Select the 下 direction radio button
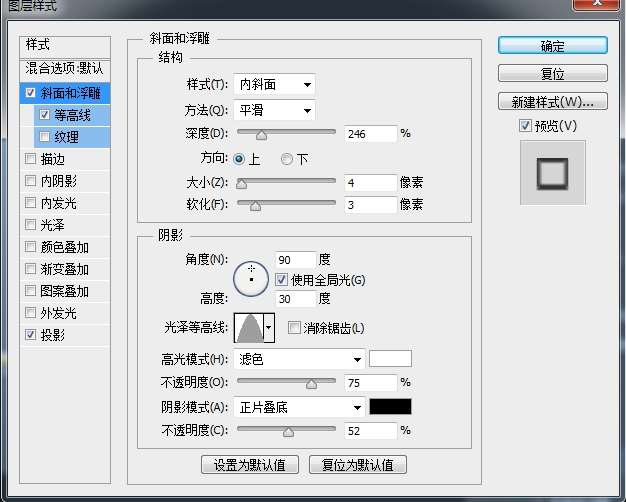The image size is (626, 502). coord(287,159)
